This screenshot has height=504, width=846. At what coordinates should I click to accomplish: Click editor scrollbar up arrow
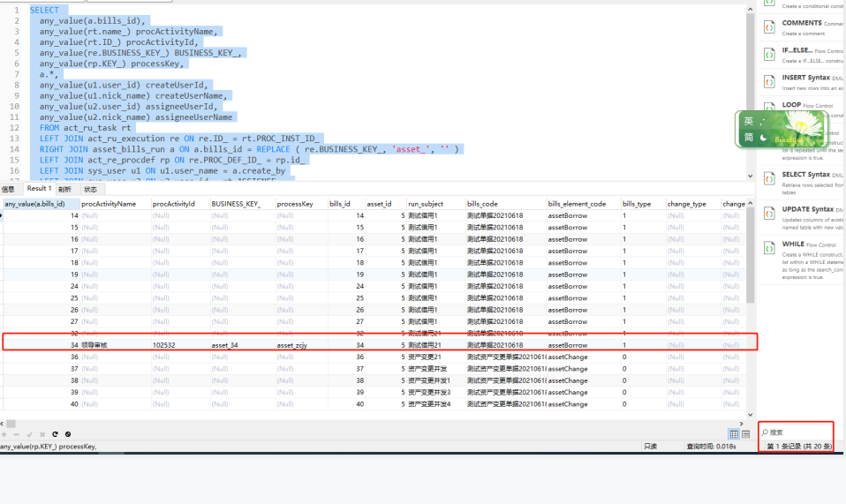[x=750, y=9]
